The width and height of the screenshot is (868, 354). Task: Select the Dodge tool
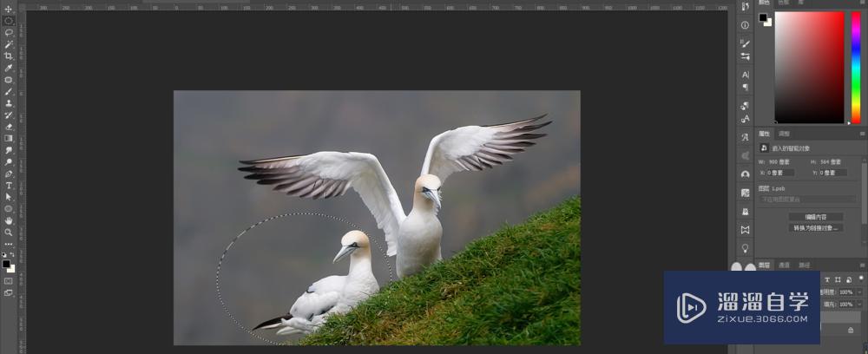coord(9,162)
